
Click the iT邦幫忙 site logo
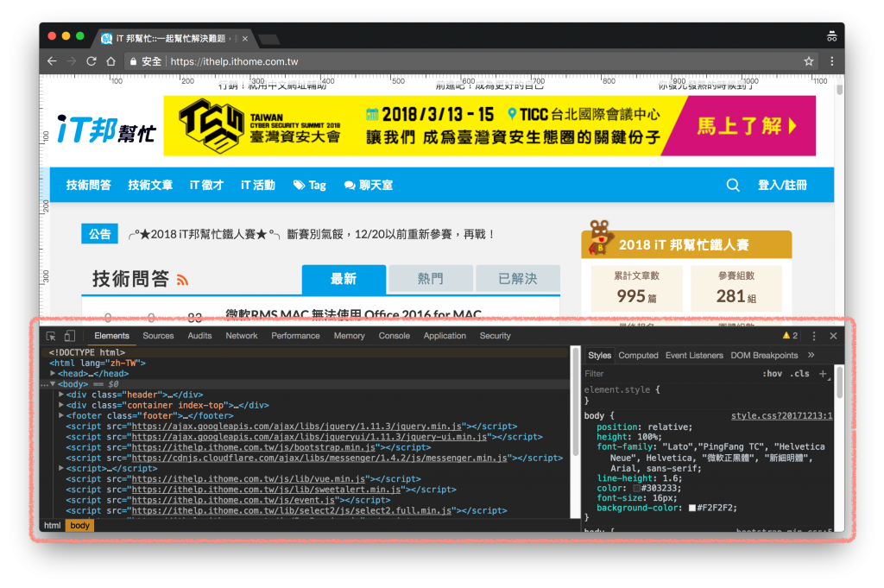tap(106, 130)
